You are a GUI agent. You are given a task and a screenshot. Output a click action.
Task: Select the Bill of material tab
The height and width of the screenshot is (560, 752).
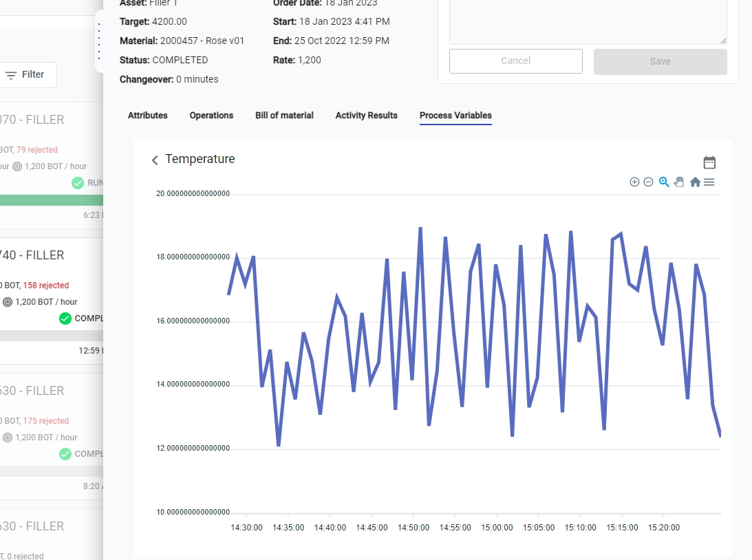[284, 116]
